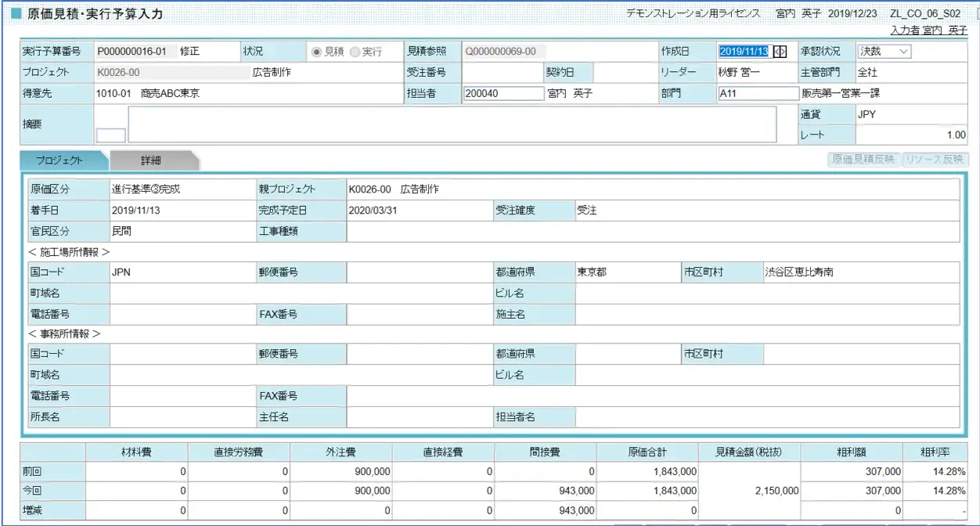Select the 見積 radio button

(317, 52)
